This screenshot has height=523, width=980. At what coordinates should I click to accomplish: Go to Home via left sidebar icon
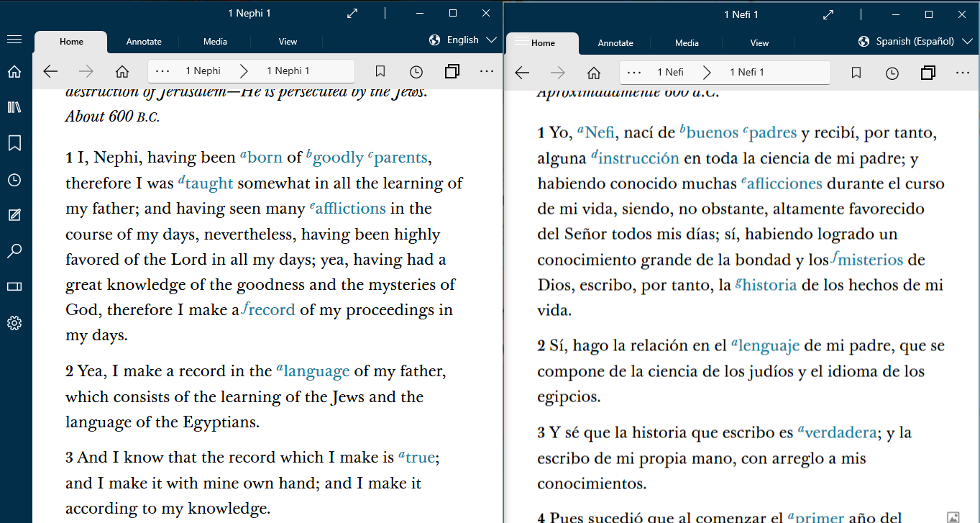coord(14,71)
